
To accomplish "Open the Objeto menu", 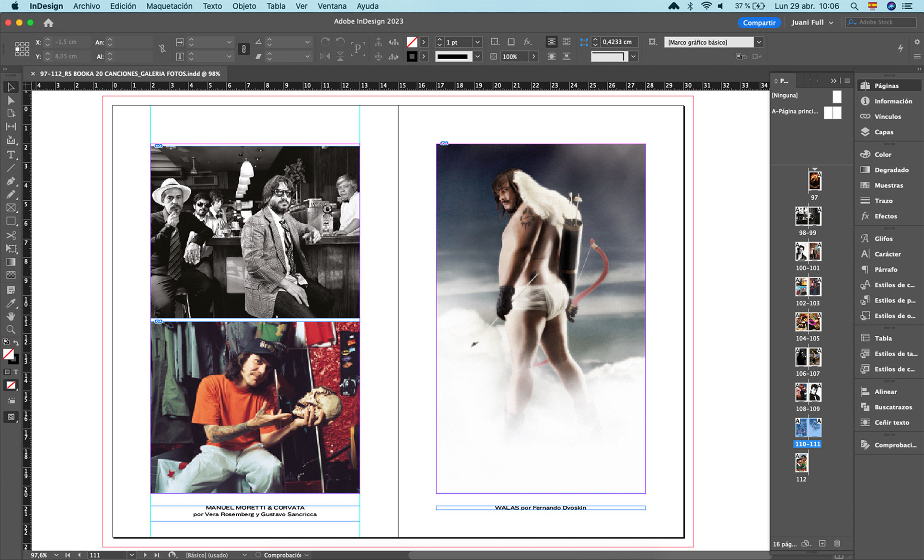I will point(244,6).
